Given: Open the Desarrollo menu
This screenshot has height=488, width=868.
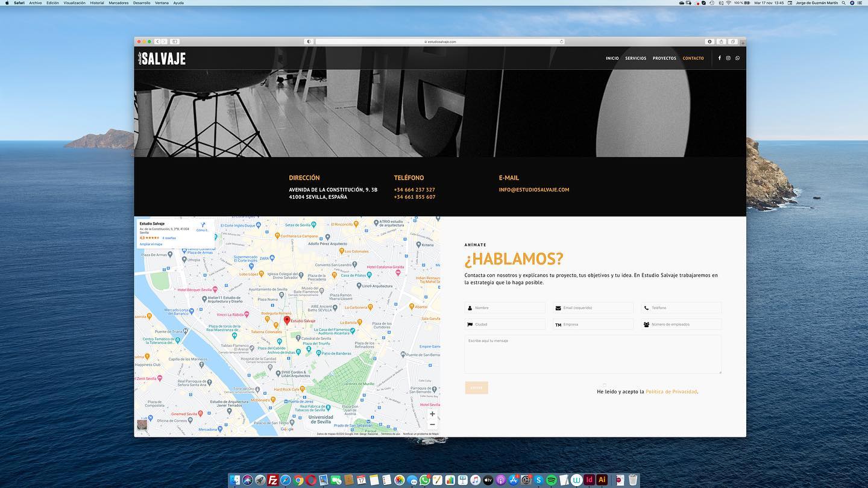Looking at the screenshot, I should click(x=142, y=3).
